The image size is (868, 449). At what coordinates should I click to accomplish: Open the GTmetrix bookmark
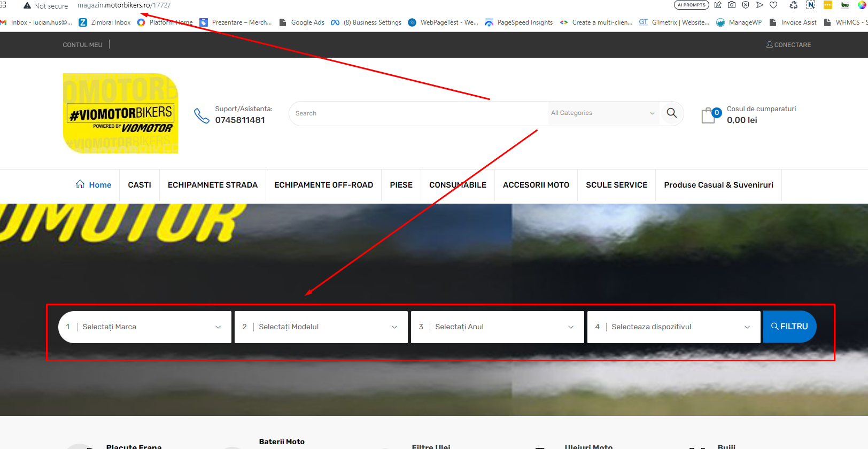pyautogui.click(x=675, y=22)
